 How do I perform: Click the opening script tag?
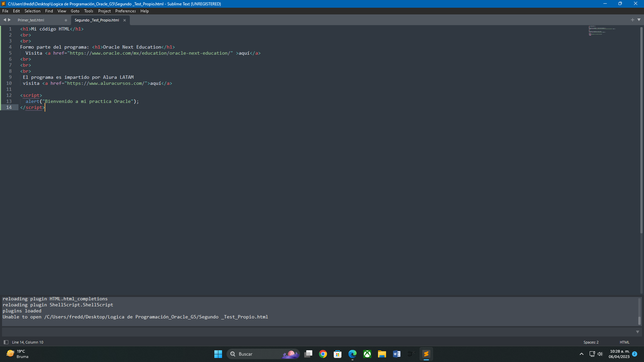(31, 95)
